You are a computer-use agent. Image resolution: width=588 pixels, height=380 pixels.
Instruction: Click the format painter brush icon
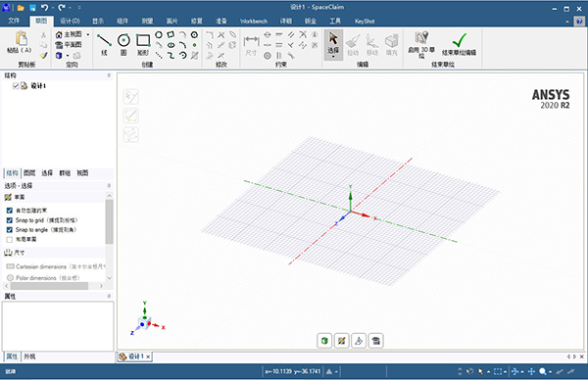(x=43, y=56)
